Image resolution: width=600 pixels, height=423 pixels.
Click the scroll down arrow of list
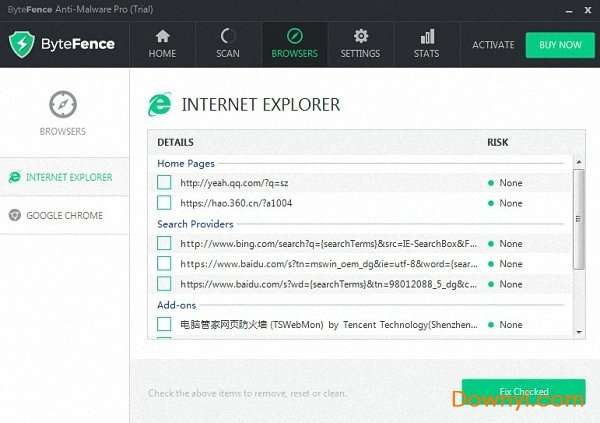[x=579, y=332]
